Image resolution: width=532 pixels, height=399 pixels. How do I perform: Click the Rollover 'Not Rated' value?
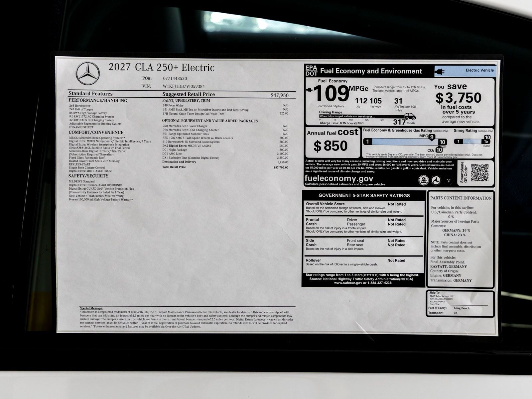pyautogui.click(x=396, y=260)
